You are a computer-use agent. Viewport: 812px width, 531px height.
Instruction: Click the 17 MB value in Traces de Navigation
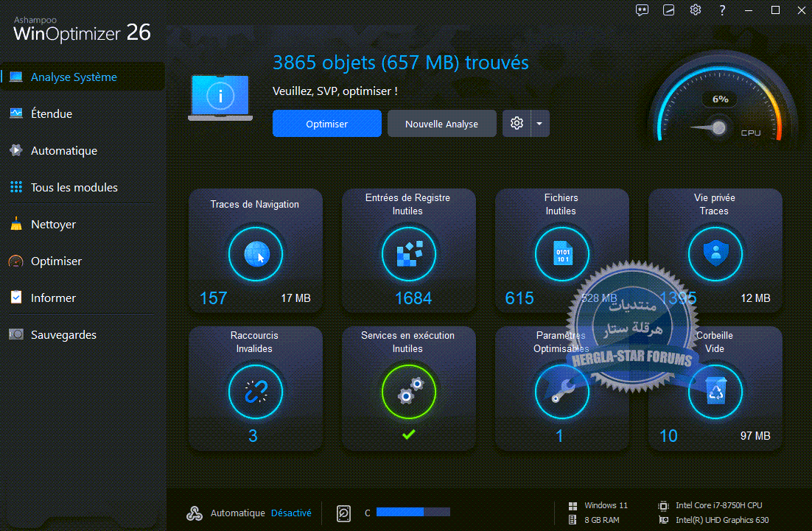pyautogui.click(x=295, y=298)
